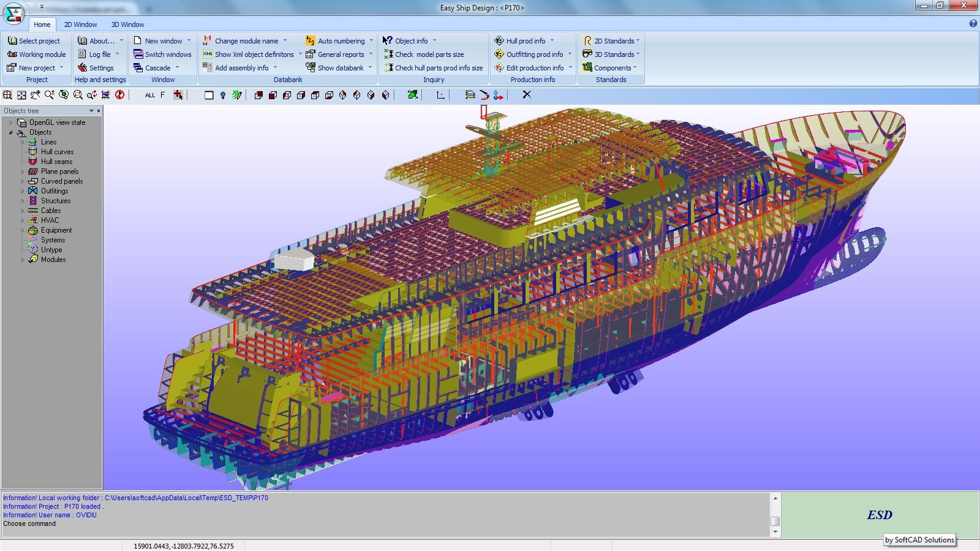The width and height of the screenshot is (980, 551).
Task: Click the red prohibition circle toolbar icon
Action: pyautogui.click(x=120, y=95)
